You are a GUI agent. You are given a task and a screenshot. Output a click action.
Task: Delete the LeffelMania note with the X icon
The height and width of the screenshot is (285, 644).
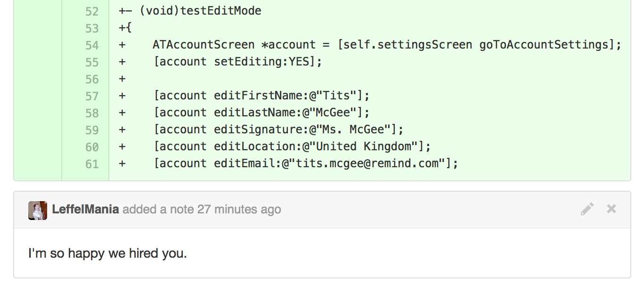pos(611,209)
